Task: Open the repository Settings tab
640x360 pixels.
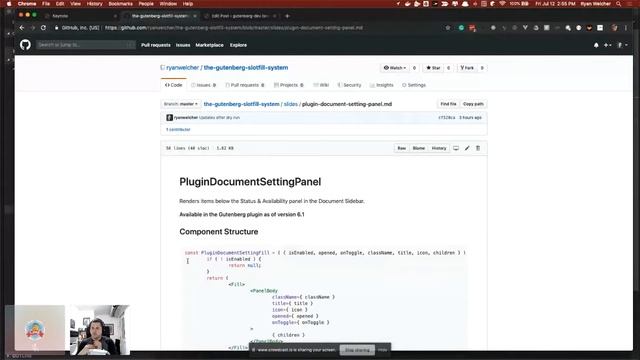Action: (x=414, y=85)
